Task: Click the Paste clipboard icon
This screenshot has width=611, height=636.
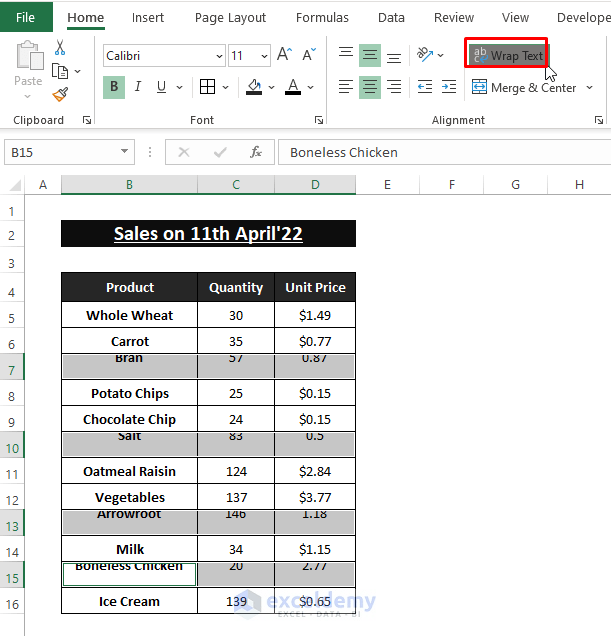Action: pos(29,56)
